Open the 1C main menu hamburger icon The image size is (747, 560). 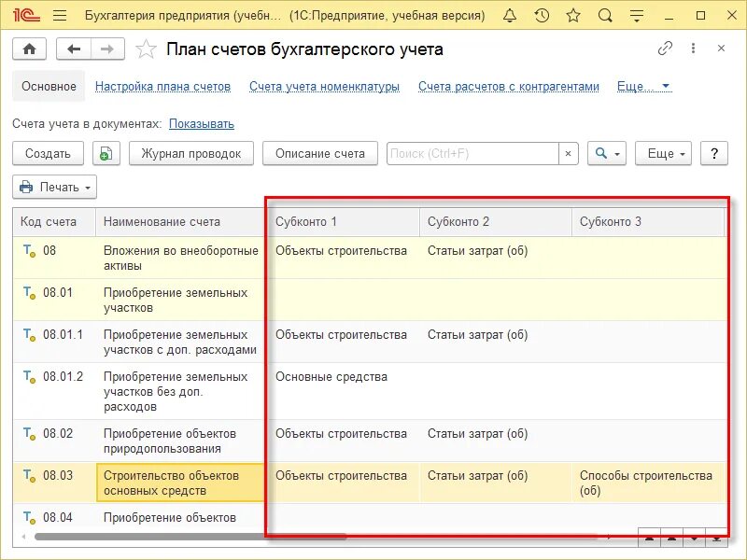point(60,16)
